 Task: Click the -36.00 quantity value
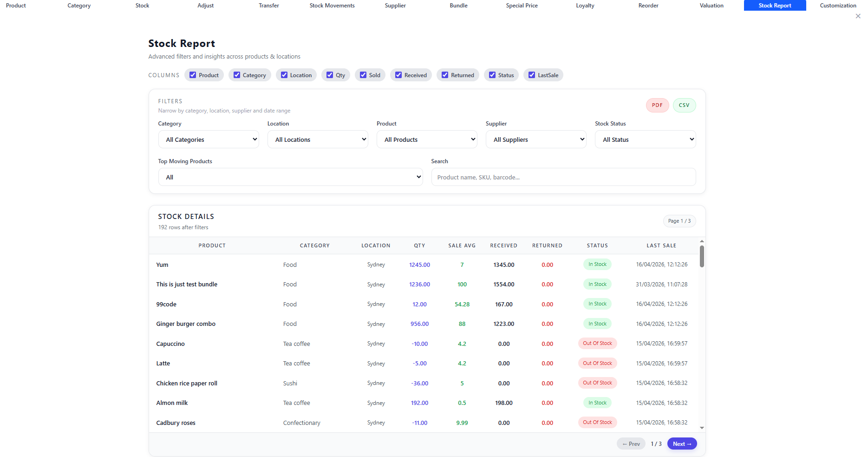[x=420, y=384]
